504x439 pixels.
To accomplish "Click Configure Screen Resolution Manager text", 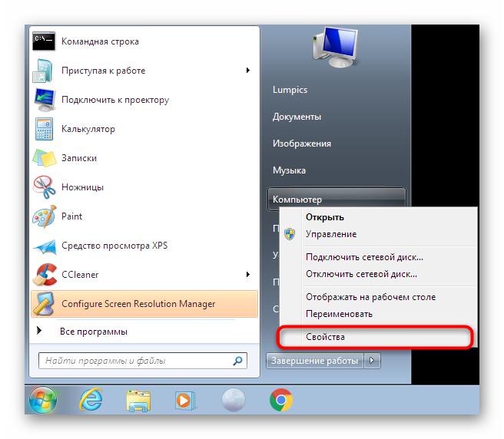I will [138, 304].
